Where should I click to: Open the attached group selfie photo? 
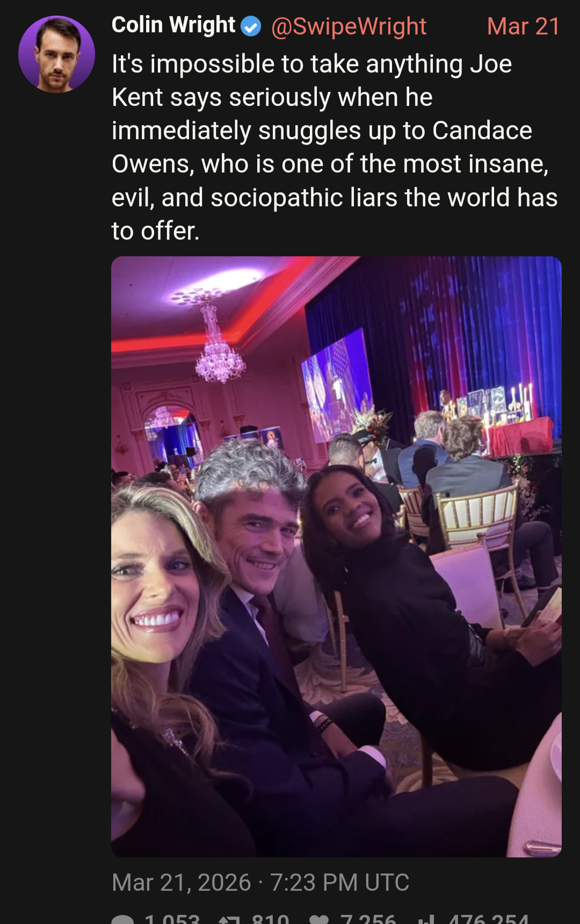tap(336, 557)
